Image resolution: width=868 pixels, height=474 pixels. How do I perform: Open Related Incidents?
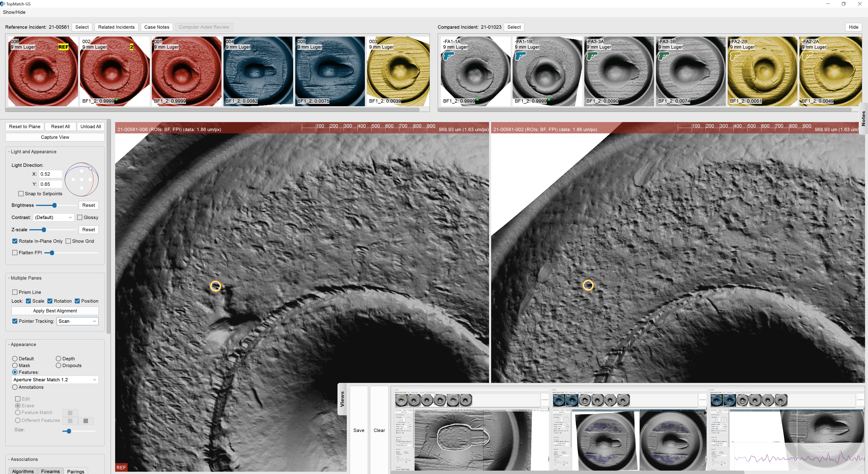(x=116, y=27)
